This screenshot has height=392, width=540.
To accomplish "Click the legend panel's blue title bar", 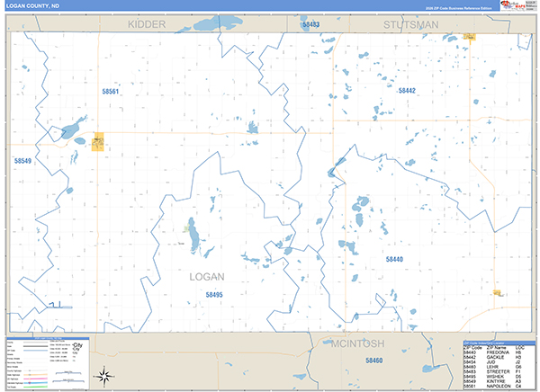I will pyautogui.click(x=48, y=338).
